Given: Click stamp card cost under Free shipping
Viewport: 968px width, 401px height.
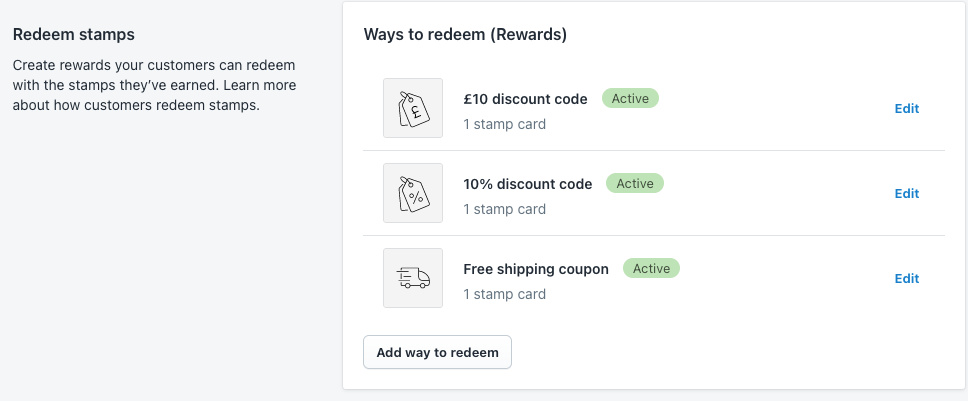Looking at the screenshot, I should [x=504, y=294].
